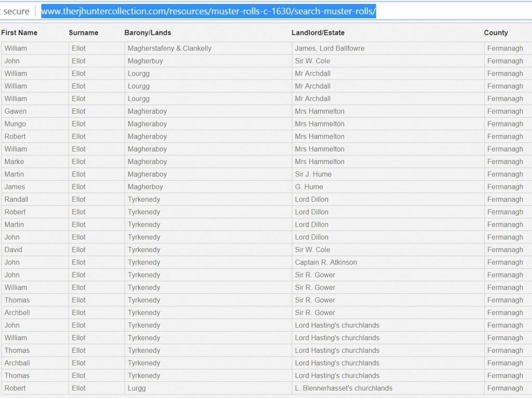This screenshot has height=398, width=532.
Task: Select 'Thomas' in the Sir R. Gower row
Action: (17, 300)
